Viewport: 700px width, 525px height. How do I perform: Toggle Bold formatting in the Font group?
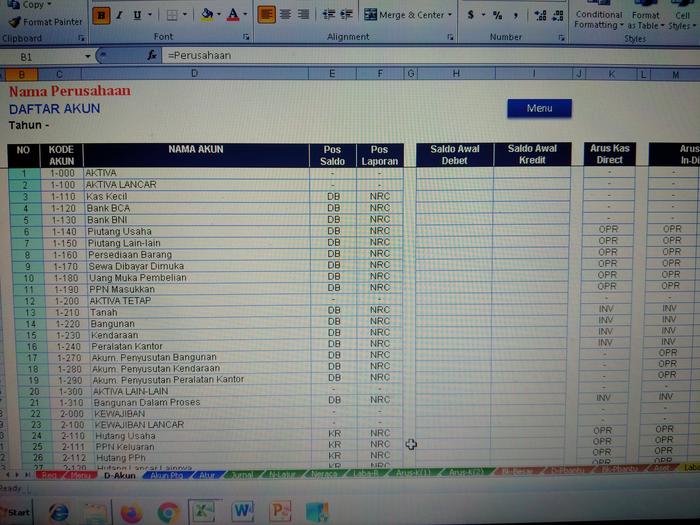tap(101, 15)
